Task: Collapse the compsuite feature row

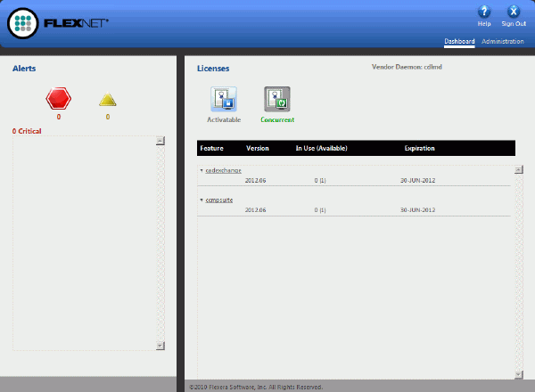Action: point(202,200)
